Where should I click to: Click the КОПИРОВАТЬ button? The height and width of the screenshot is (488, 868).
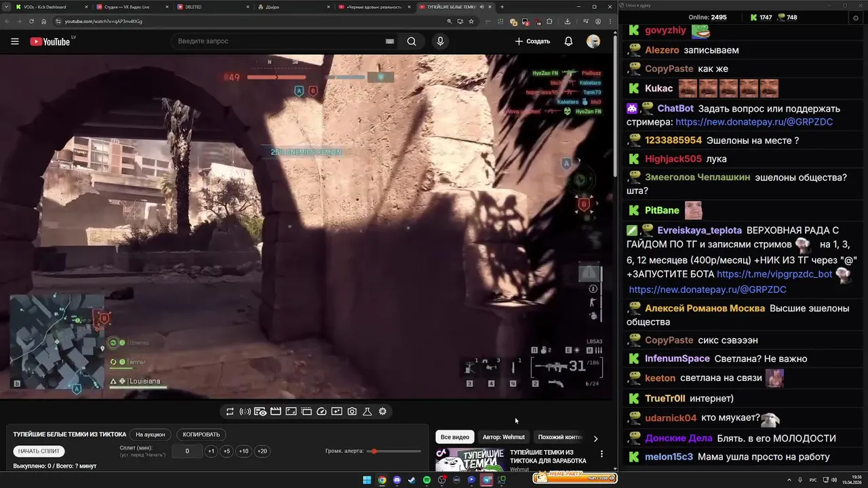[201, 434]
